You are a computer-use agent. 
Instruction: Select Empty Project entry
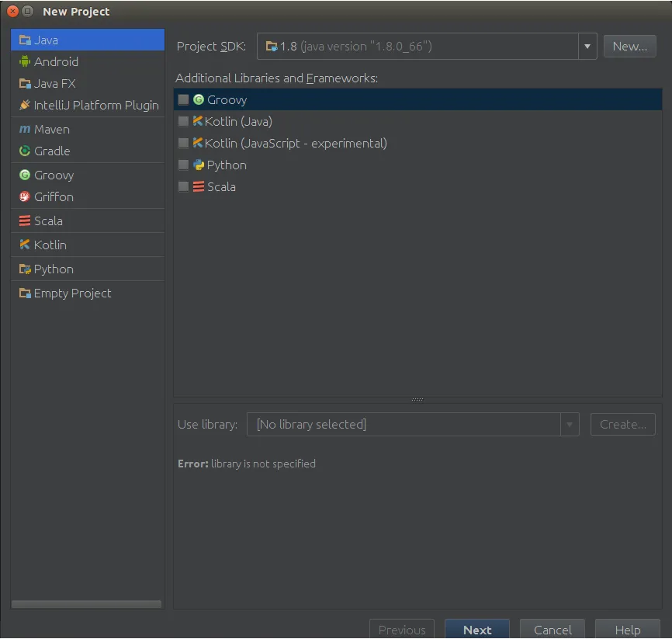(x=88, y=293)
